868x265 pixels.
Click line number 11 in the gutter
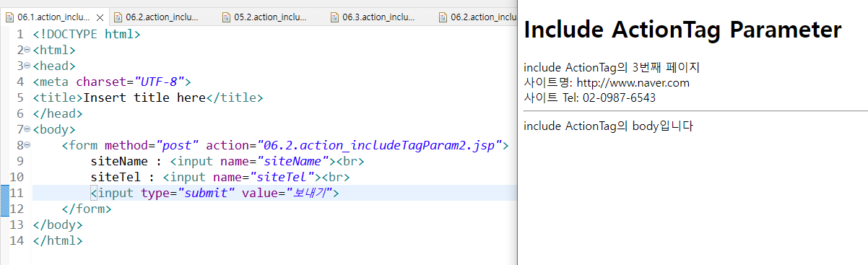(x=17, y=194)
